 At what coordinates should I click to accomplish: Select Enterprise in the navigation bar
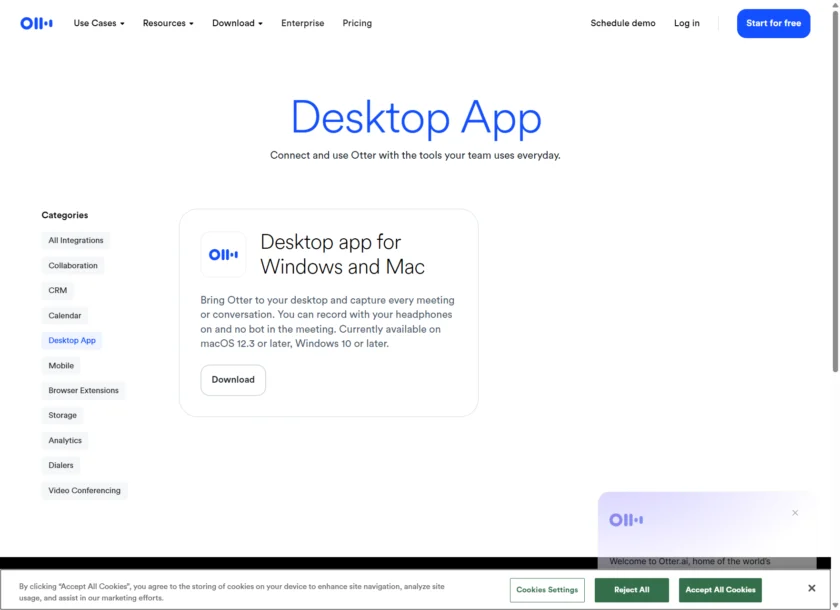(x=302, y=23)
